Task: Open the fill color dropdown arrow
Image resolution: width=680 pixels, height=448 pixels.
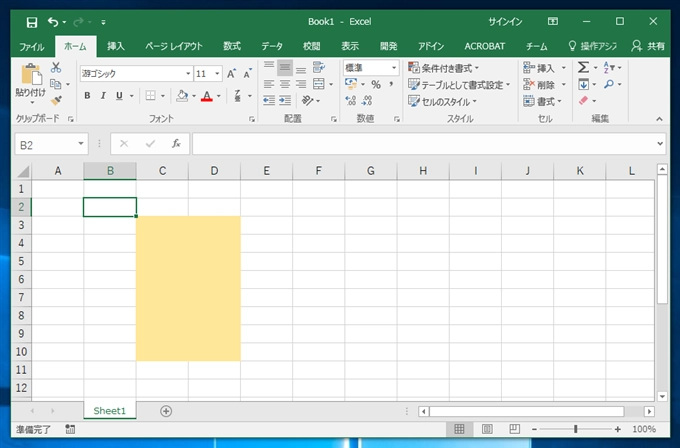Action: (x=194, y=96)
